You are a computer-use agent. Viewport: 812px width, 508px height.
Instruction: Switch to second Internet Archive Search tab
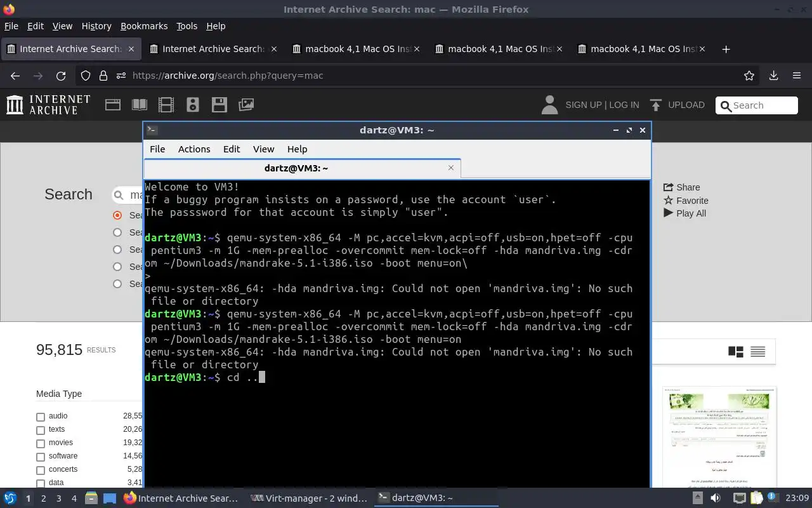[x=213, y=49]
